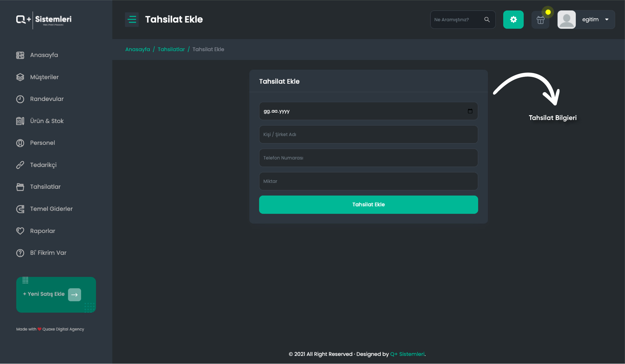Click the Personel person icon in the sidebar
Screen dimensions: 625x364
coord(20,143)
